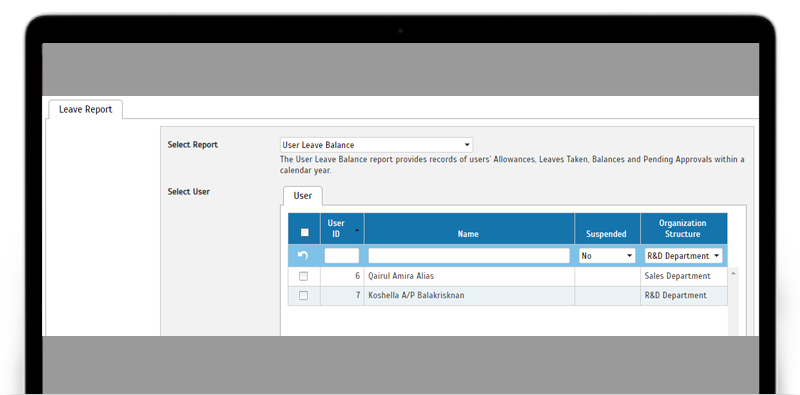This screenshot has width=800, height=395.
Task: Click User ID cell showing 7
Action: (342, 295)
